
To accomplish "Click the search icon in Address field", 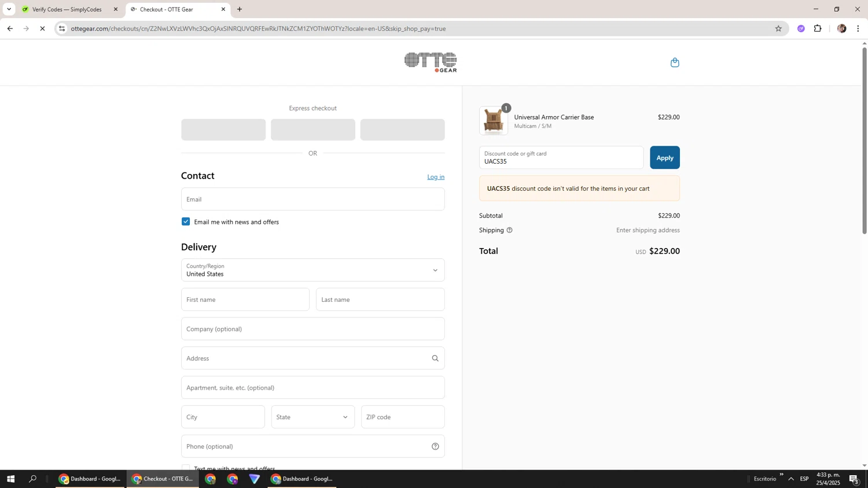I will click(435, 358).
